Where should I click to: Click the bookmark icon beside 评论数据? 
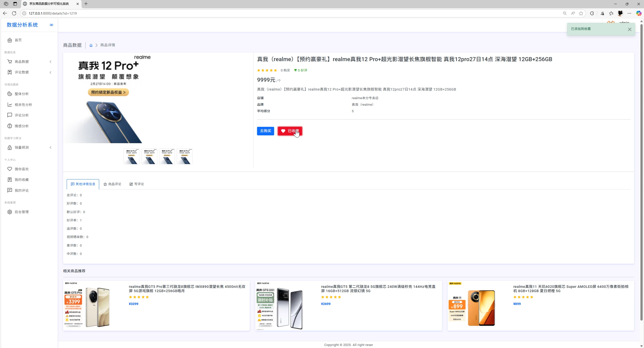(x=10, y=72)
